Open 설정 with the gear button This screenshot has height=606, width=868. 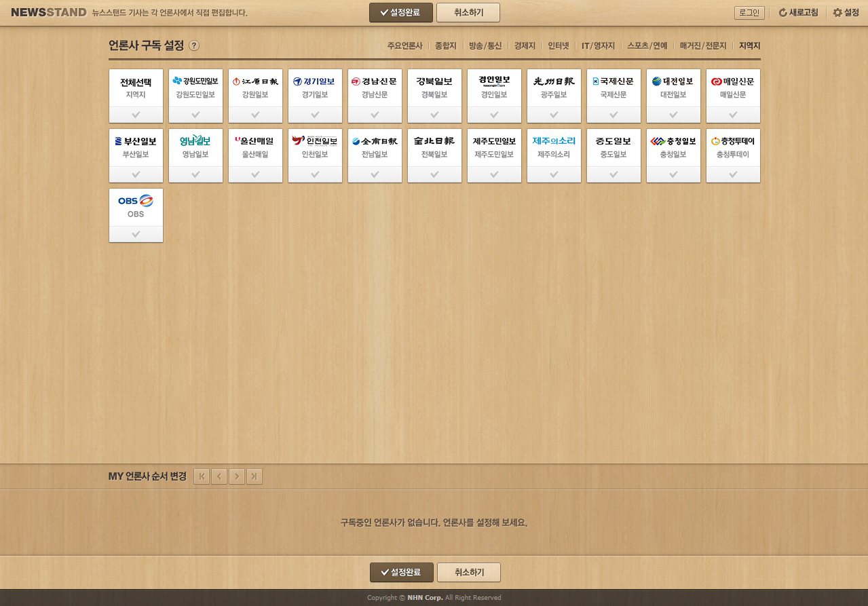(x=846, y=13)
